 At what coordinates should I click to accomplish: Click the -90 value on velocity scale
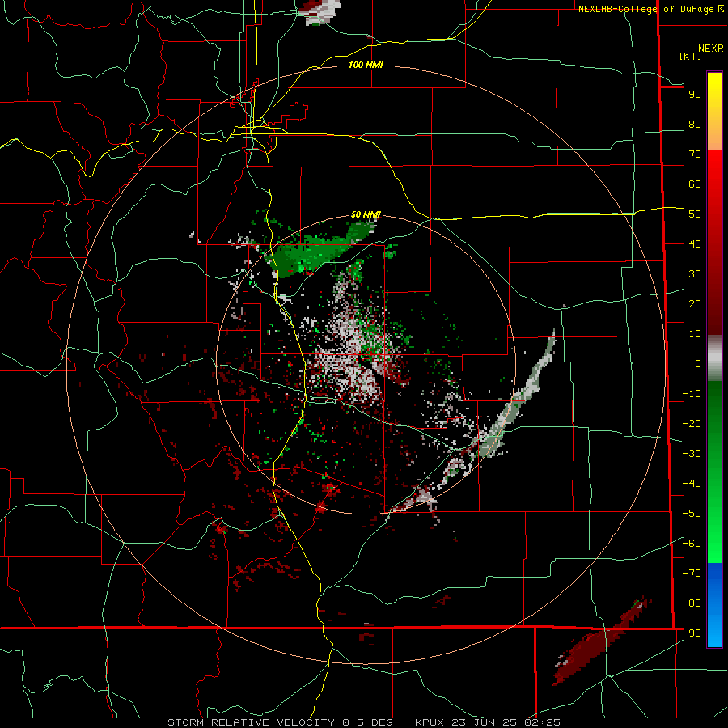692,633
